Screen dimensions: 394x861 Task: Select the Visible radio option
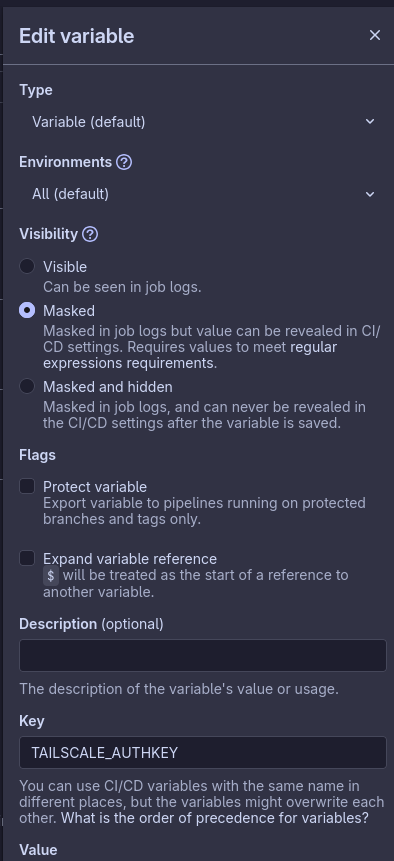[x=27, y=266]
